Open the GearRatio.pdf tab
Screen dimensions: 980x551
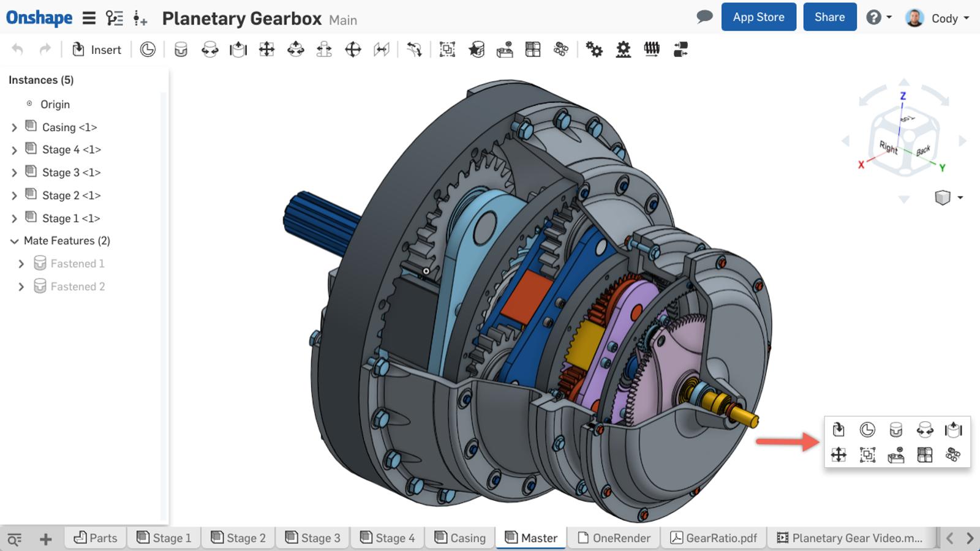(x=714, y=538)
